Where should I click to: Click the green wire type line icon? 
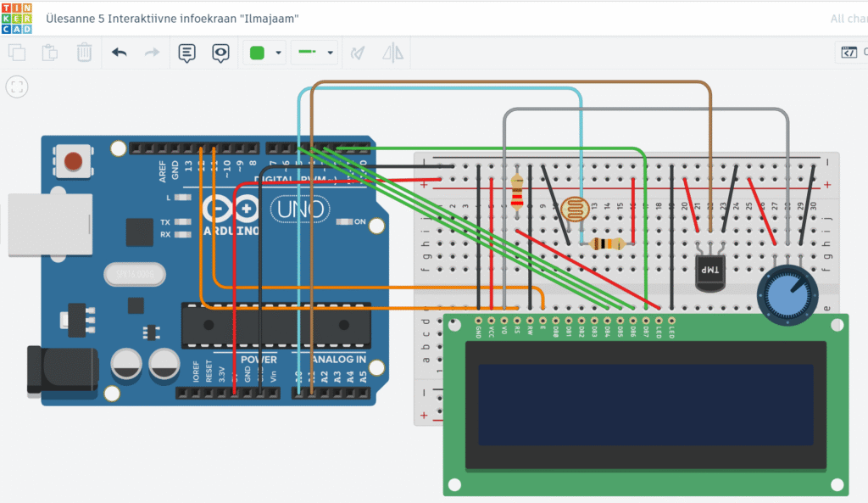(307, 52)
